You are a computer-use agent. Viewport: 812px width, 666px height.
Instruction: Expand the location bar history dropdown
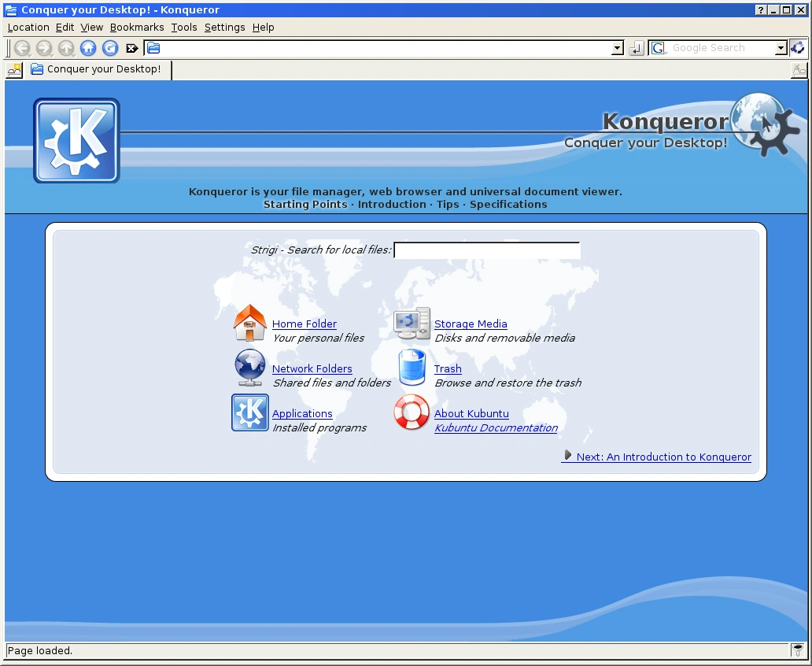(616, 48)
